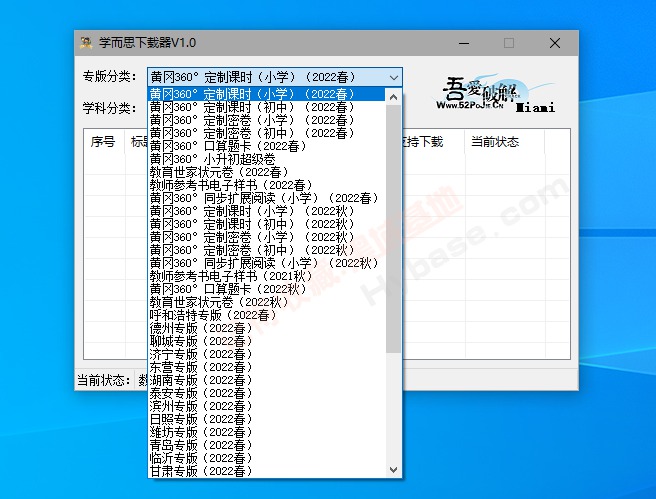This screenshot has width=656, height=499.
Task: Minimize the 学而思下载器 window
Action: point(464,43)
